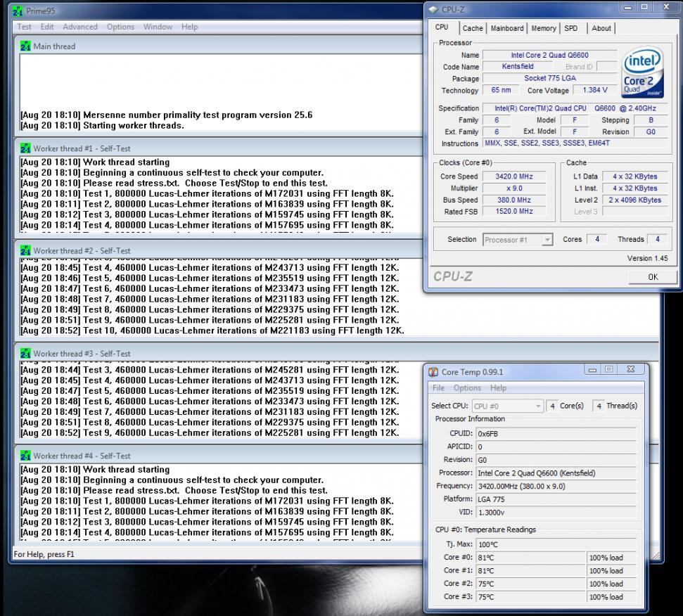Screen dimensions: 683x616
Task: Open the Edit menu in Prime95
Action: click(x=47, y=27)
